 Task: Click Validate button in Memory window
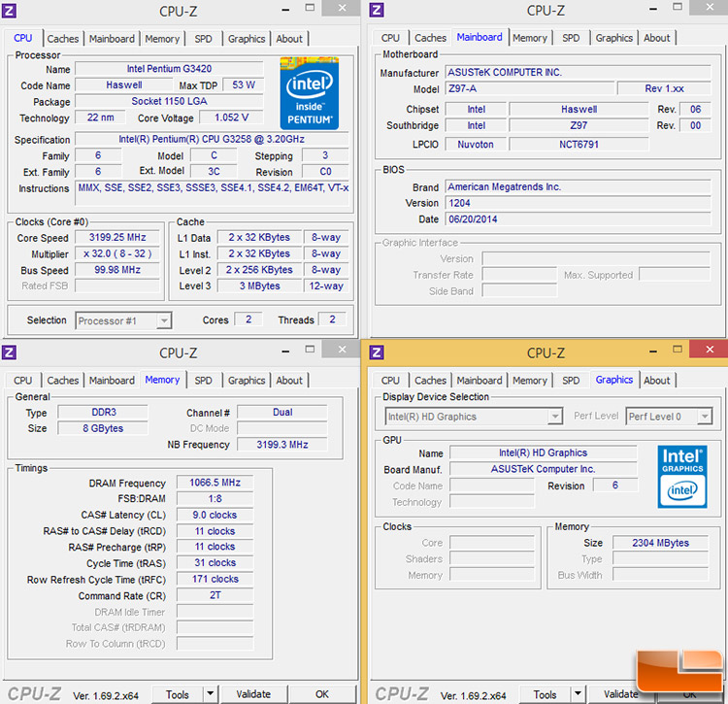pyautogui.click(x=253, y=694)
